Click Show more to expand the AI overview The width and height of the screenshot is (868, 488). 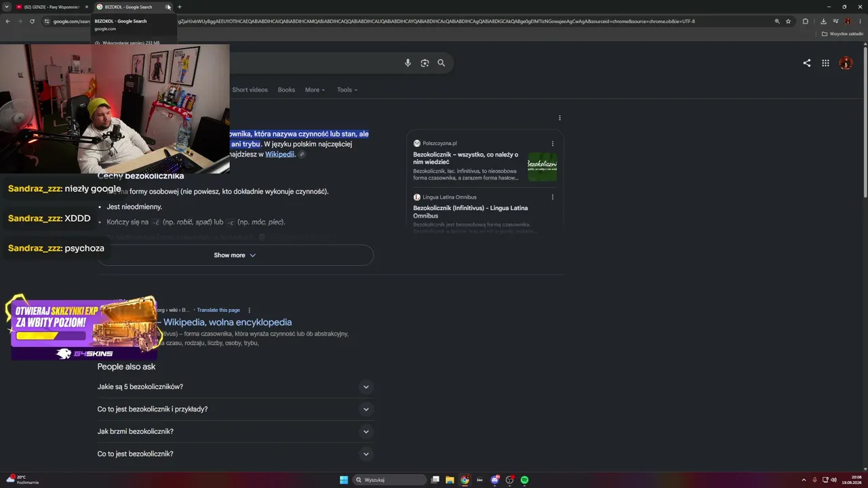point(235,256)
